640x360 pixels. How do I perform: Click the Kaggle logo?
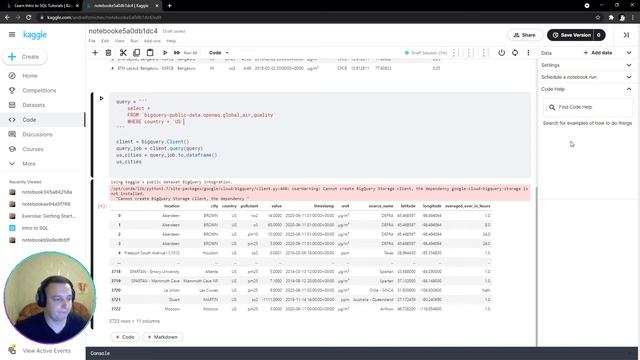click(x=35, y=35)
